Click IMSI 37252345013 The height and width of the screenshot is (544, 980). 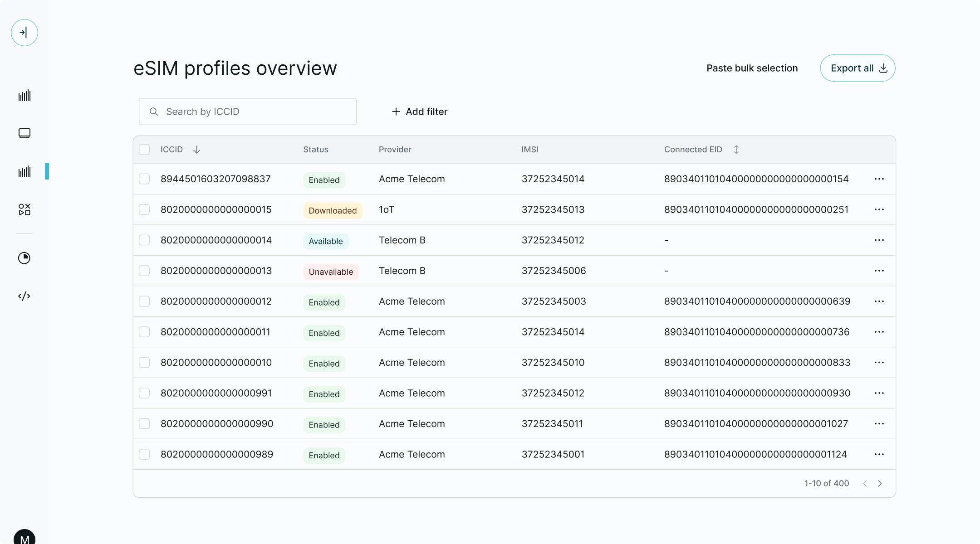pos(553,209)
